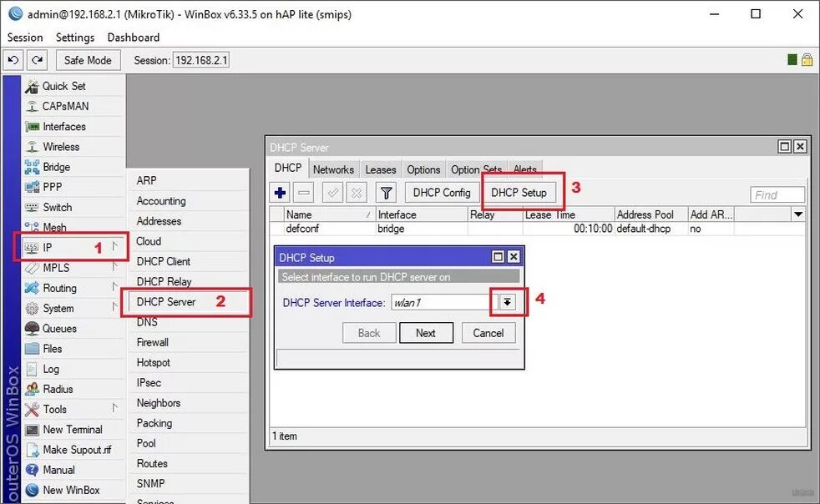Select Neighbors in the IP submenu
The image size is (820, 504).
(x=187, y=403)
